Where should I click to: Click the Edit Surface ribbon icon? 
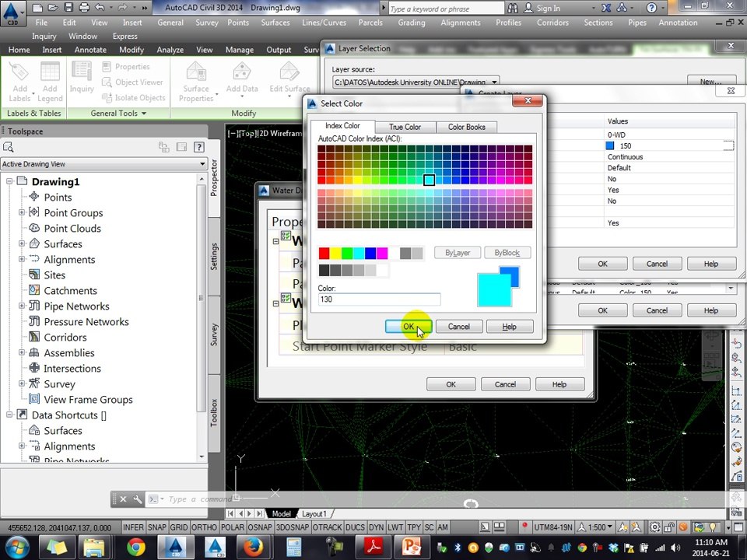289,77
